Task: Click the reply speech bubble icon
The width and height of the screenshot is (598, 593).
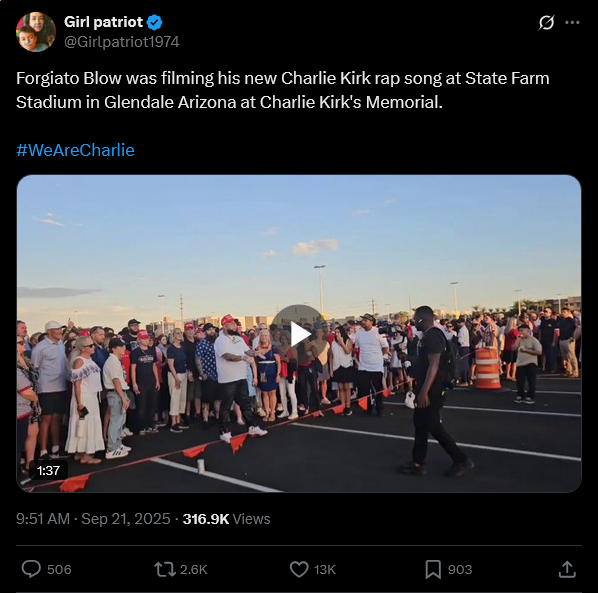Action: [x=31, y=569]
